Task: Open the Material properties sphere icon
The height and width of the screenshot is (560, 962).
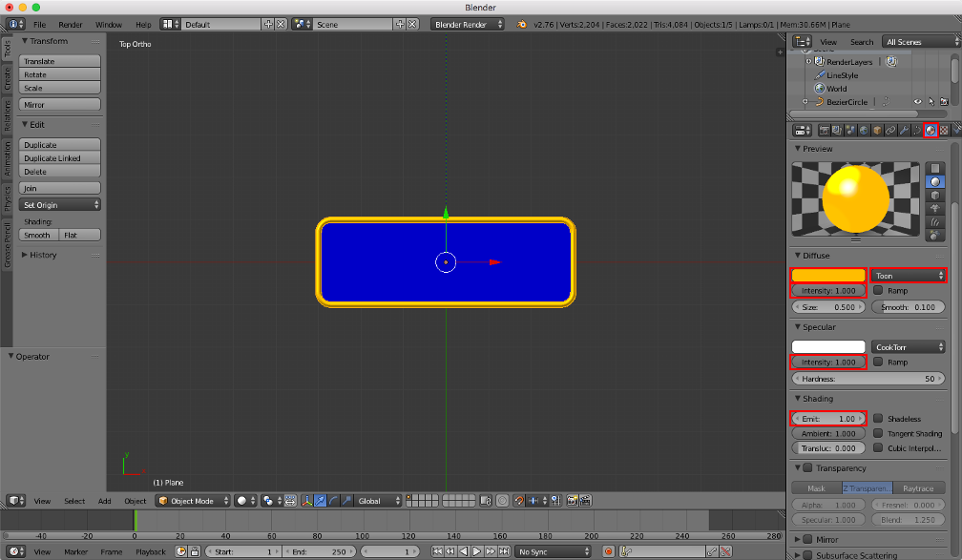Action: 931,130
